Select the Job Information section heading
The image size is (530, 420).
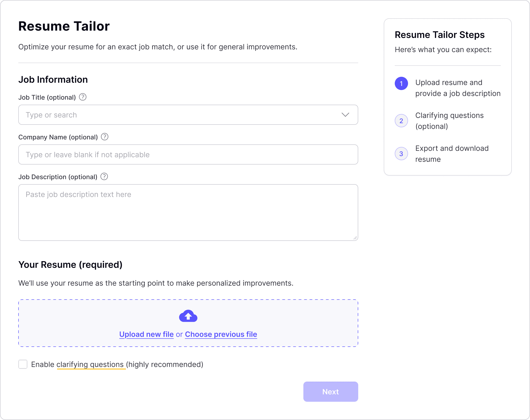(x=53, y=80)
